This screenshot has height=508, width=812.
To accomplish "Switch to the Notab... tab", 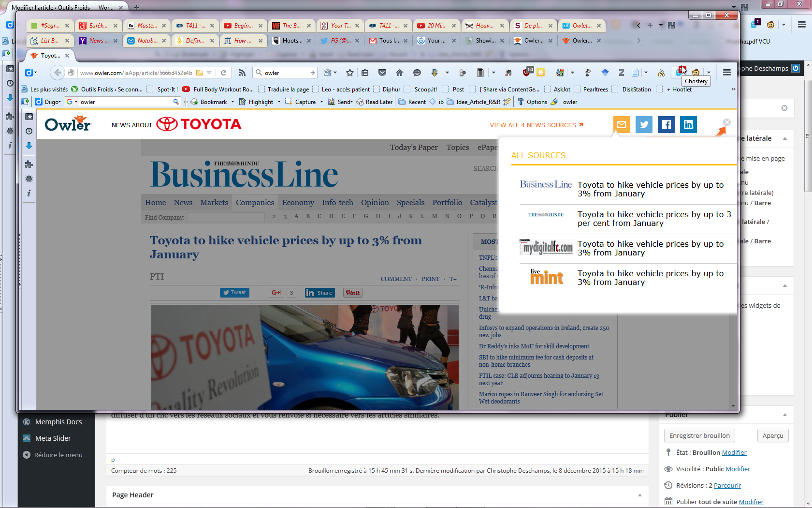I will [146, 41].
